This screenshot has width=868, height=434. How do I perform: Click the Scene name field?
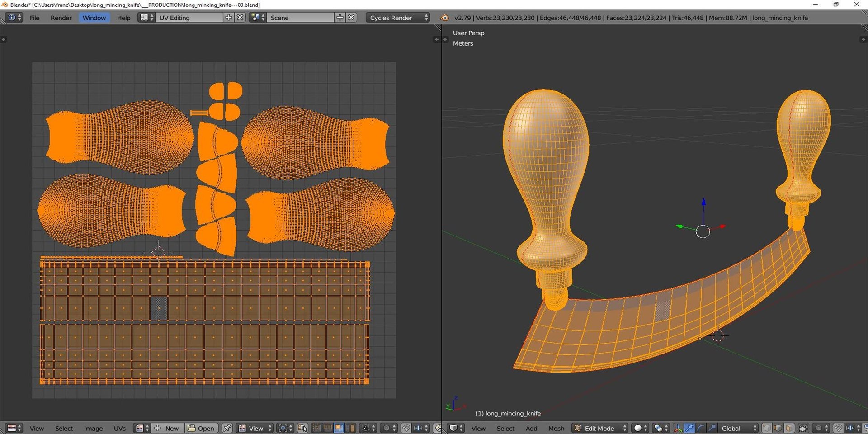click(x=301, y=18)
